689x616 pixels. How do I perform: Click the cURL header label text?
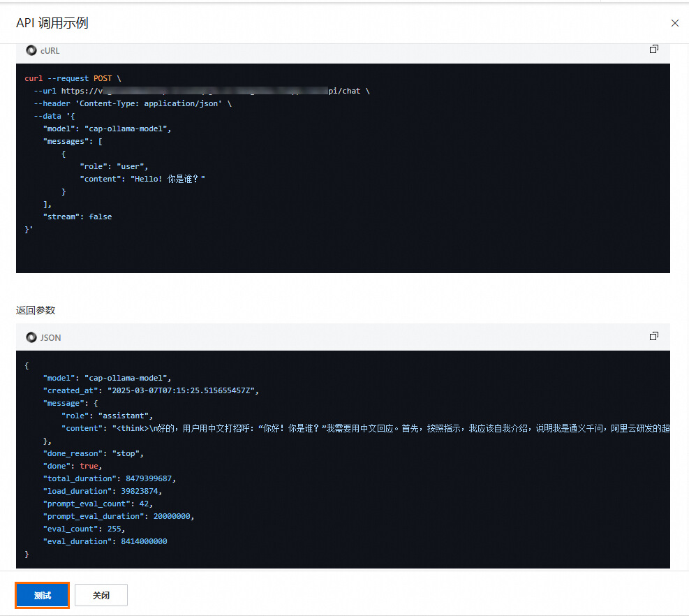click(x=50, y=50)
